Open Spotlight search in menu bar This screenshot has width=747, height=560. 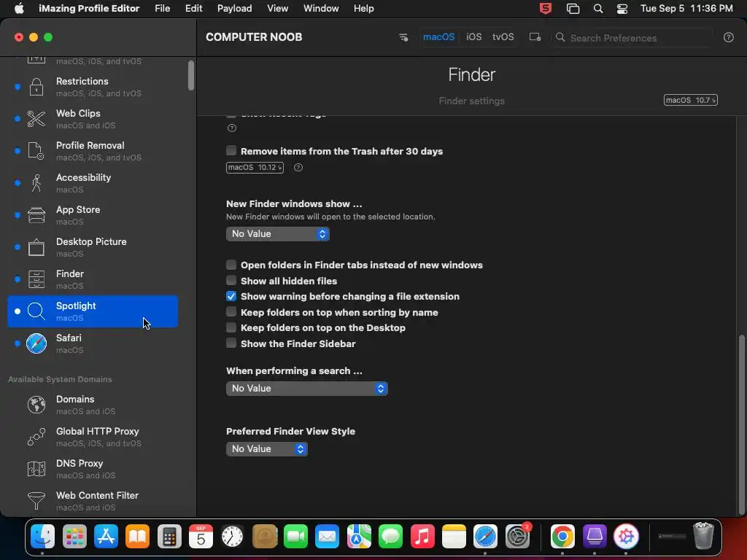(x=598, y=9)
